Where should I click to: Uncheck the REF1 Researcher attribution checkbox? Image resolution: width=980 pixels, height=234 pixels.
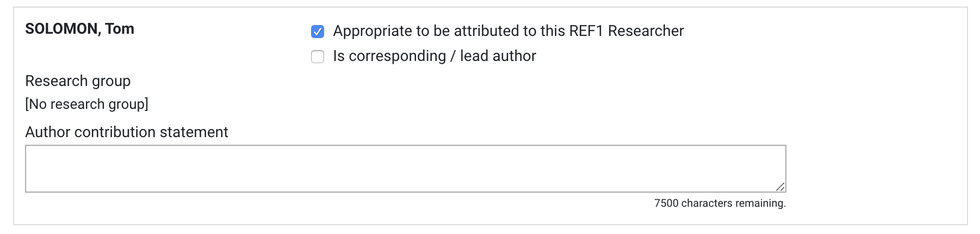[x=318, y=32]
